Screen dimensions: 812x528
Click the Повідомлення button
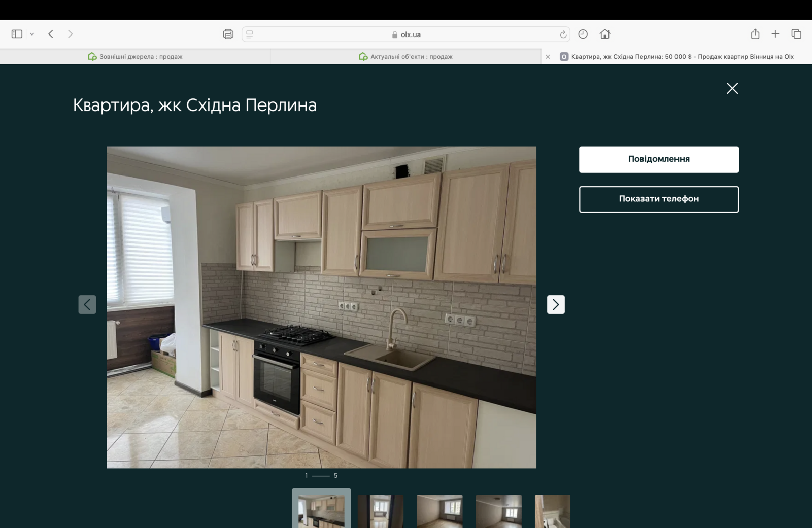[659, 159]
